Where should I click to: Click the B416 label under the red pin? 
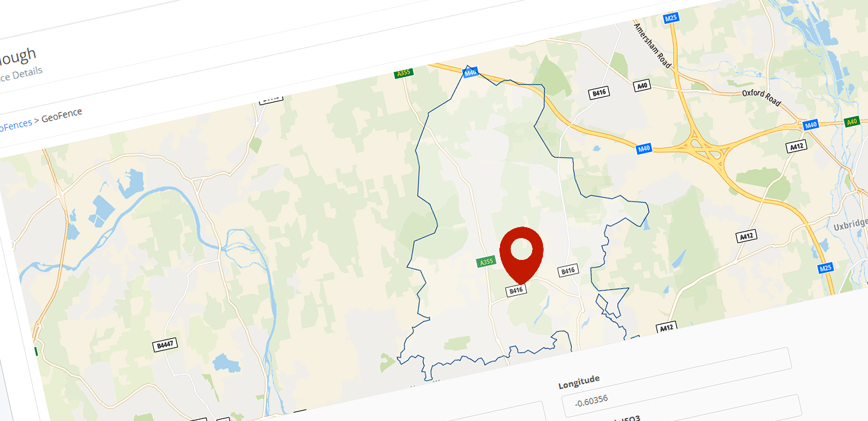(x=517, y=290)
